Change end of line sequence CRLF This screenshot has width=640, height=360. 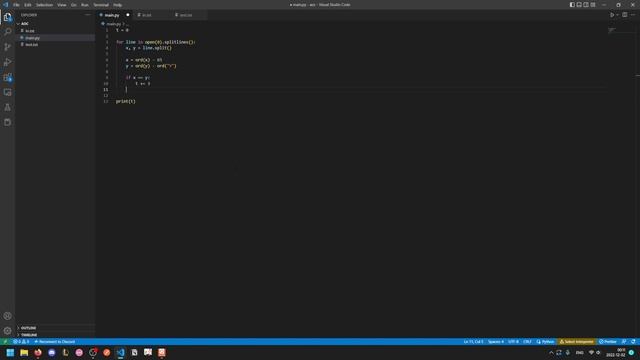click(x=527, y=342)
